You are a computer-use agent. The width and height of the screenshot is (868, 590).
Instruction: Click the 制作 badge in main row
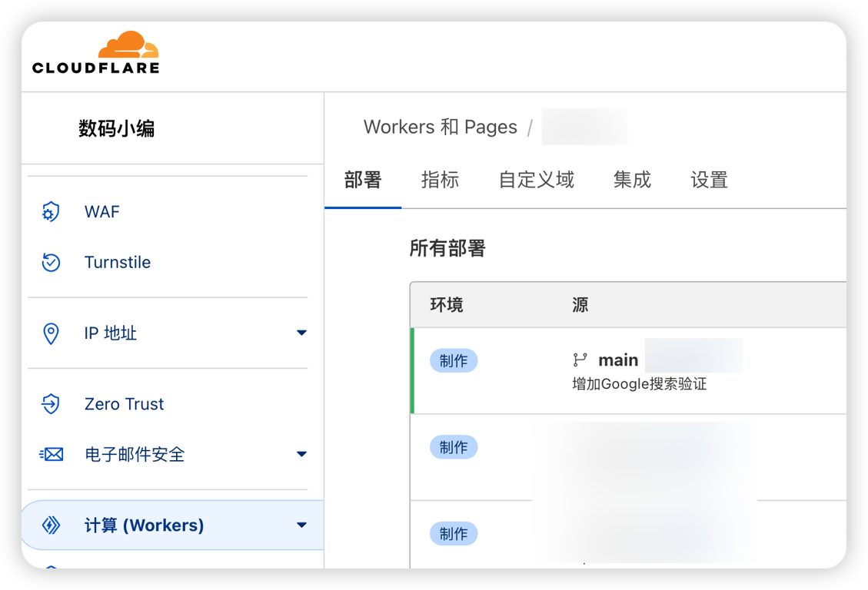tap(454, 360)
